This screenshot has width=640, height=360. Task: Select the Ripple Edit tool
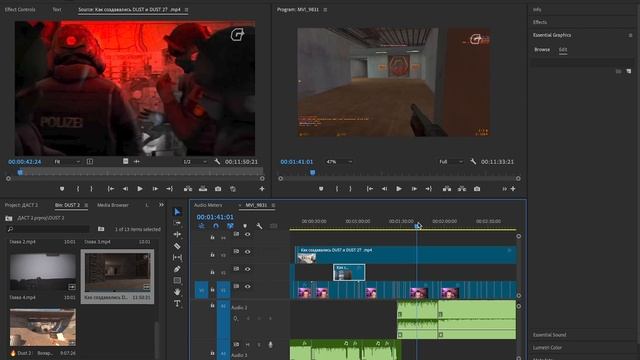coord(177,235)
